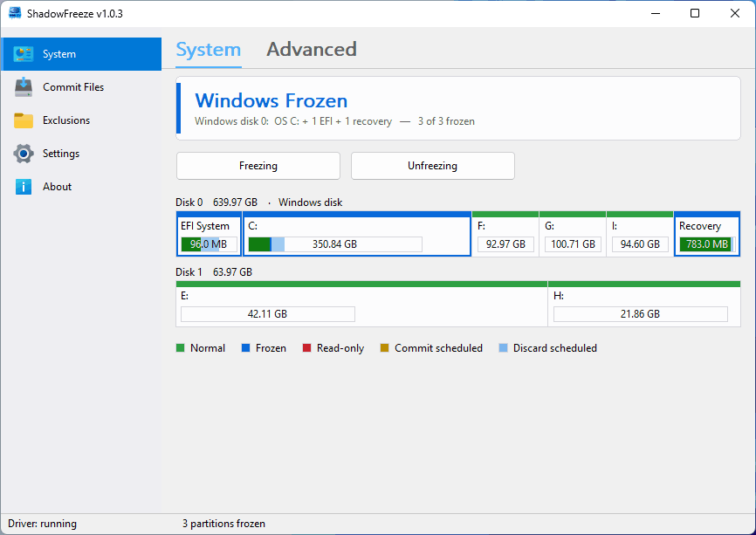
Task: Click the F: 92.97 GB usage bar
Action: 505,244
